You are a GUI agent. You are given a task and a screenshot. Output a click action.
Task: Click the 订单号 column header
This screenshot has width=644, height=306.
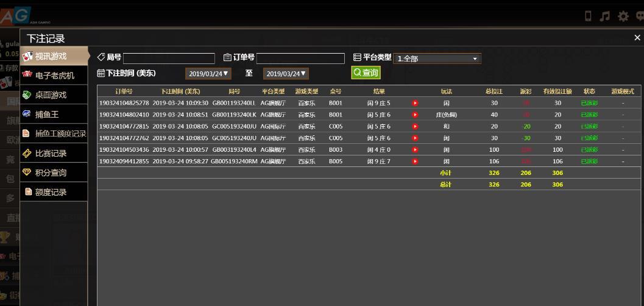(x=124, y=91)
